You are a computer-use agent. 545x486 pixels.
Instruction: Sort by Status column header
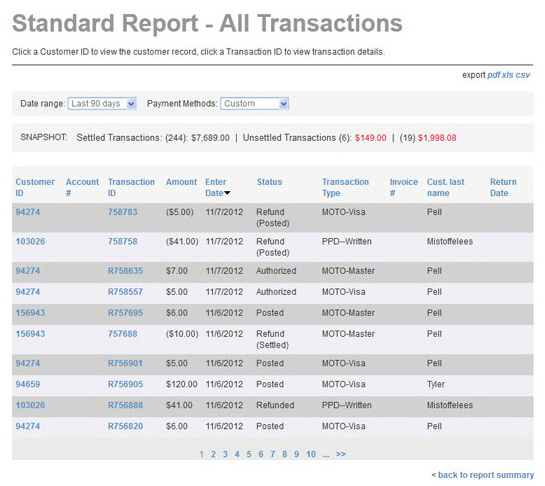click(269, 182)
